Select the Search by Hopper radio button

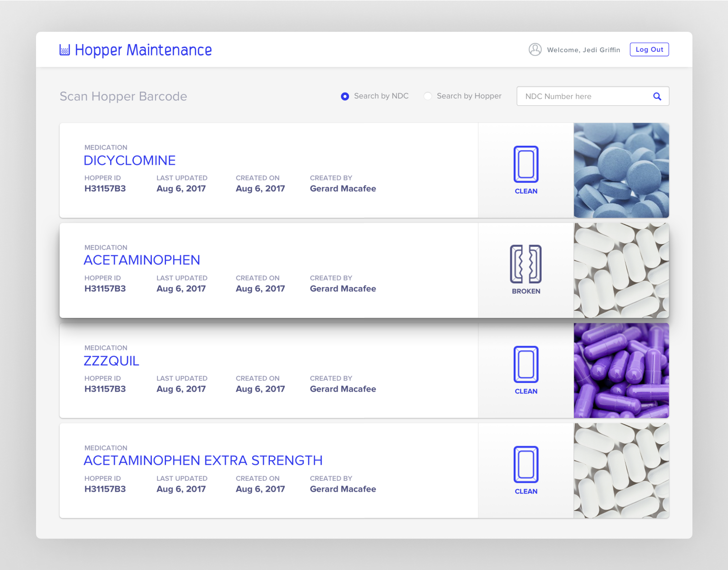[x=428, y=96]
